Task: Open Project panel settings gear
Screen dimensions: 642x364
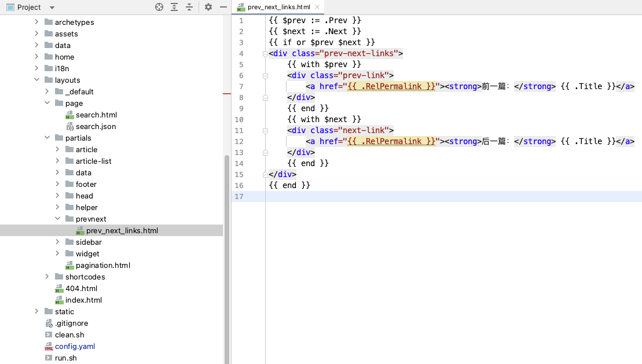Action: point(208,7)
